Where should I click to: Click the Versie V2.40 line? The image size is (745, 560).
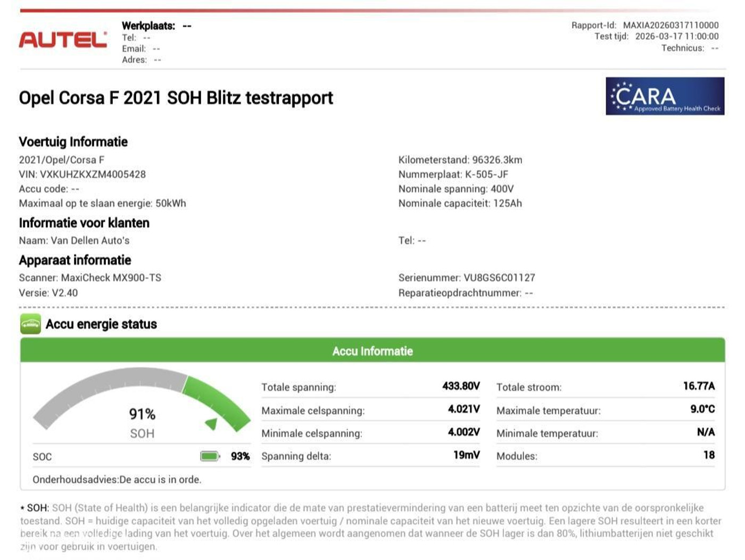tap(48, 293)
